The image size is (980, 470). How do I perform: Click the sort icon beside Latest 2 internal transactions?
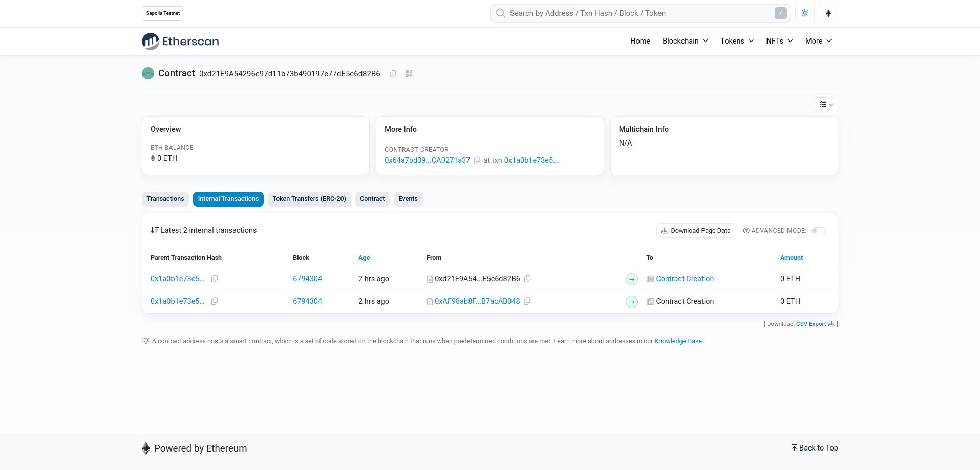point(154,230)
